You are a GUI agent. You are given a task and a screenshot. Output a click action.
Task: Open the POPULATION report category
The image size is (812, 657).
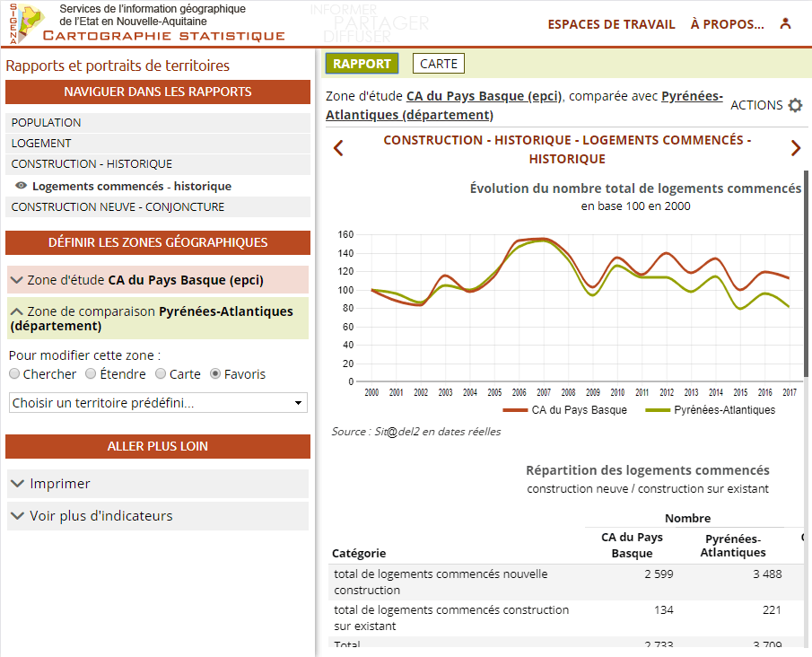coord(158,123)
